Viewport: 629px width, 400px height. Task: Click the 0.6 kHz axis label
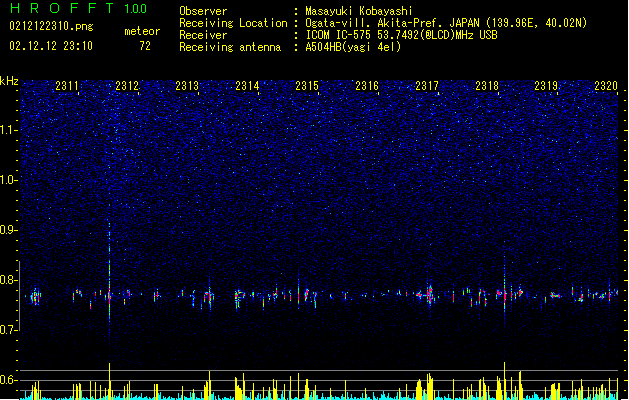click(x=8, y=380)
